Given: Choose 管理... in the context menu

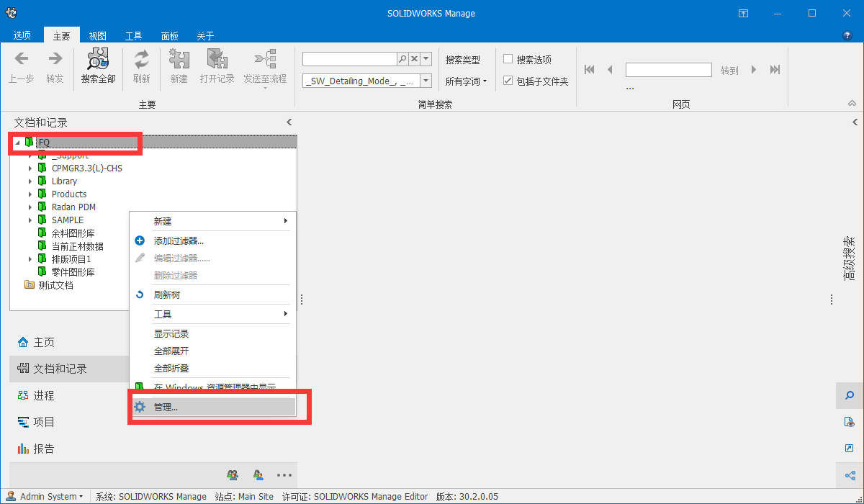Looking at the screenshot, I should [x=212, y=407].
